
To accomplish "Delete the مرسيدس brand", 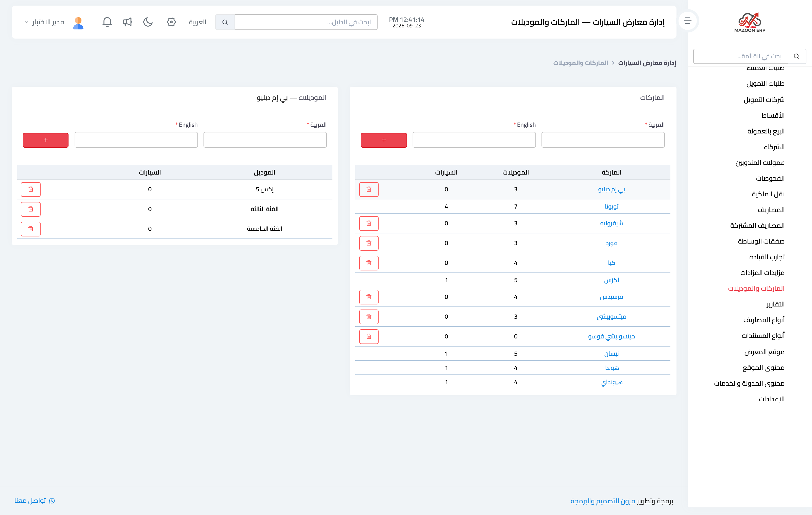I will pyautogui.click(x=369, y=297).
